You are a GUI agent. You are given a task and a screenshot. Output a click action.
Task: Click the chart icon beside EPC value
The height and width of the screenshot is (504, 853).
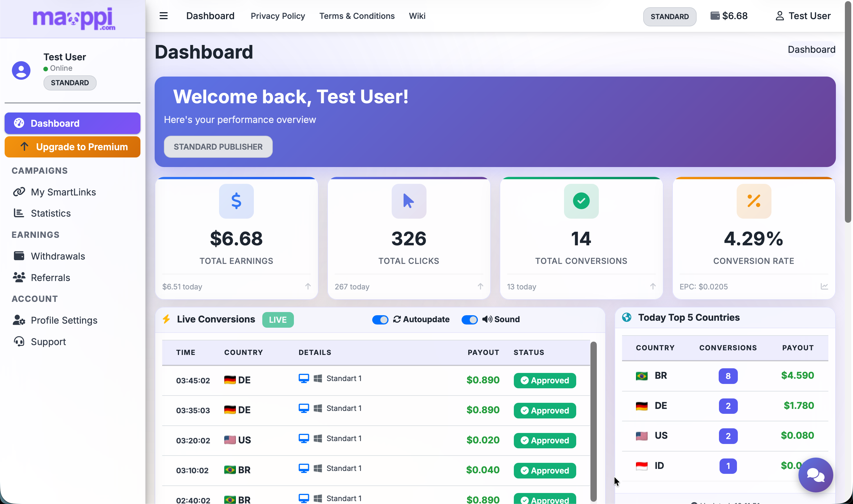tap(824, 286)
